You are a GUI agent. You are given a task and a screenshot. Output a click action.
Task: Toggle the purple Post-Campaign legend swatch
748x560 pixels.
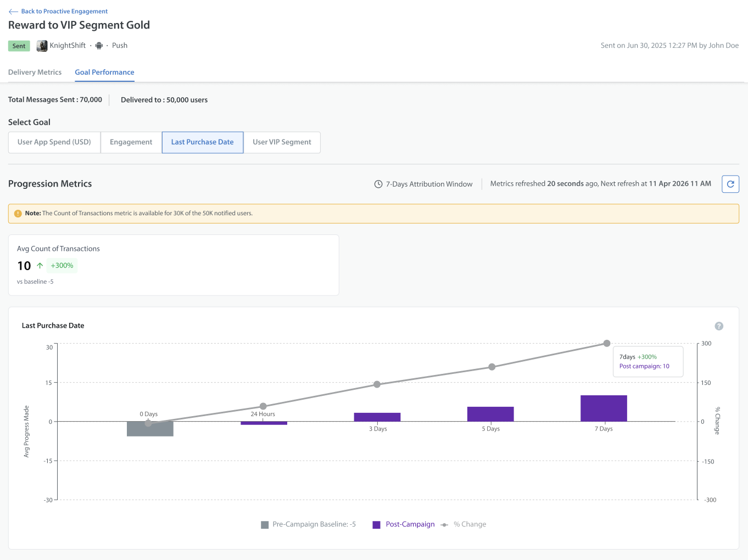coord(376,525)
